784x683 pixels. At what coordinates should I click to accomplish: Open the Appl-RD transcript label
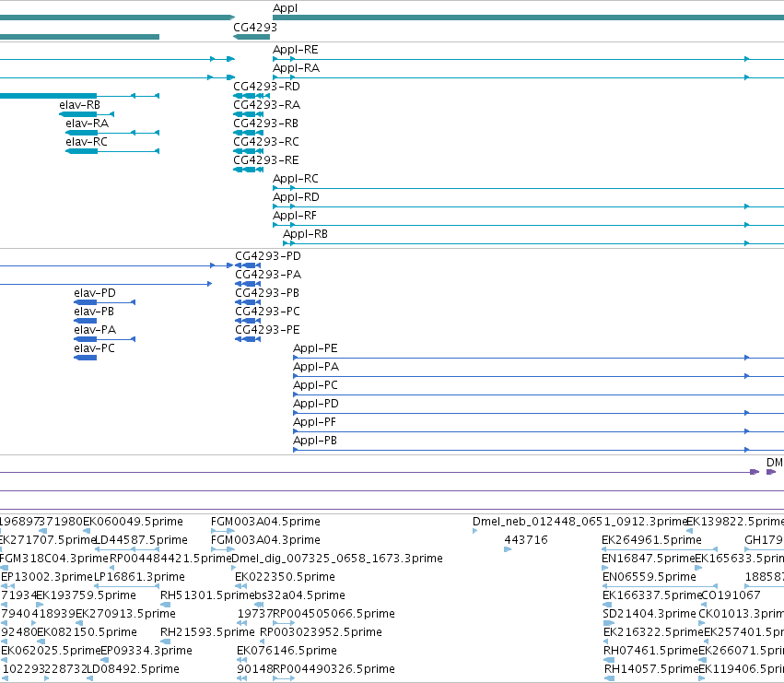[x=296, y=197]
